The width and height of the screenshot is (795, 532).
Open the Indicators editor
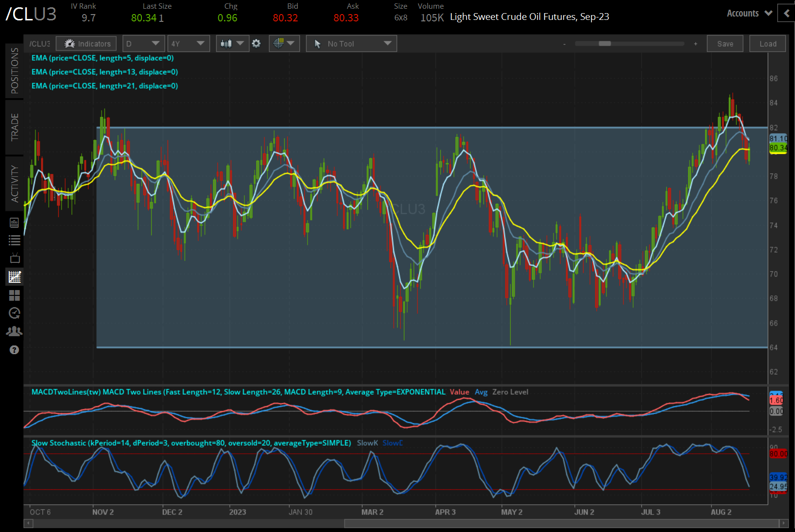[x=86, y=43]
